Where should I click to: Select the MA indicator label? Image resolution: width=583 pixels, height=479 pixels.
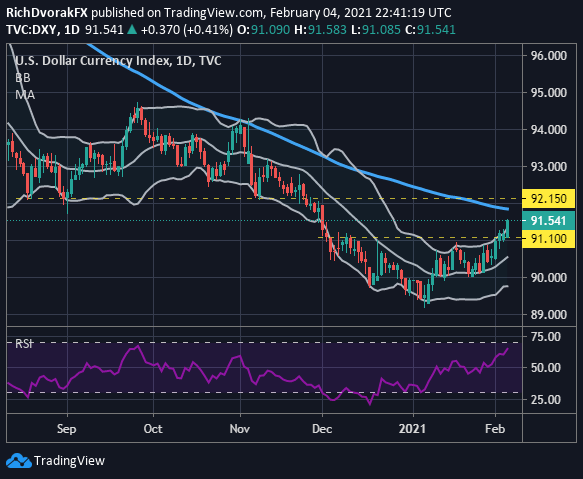(25, 95)
